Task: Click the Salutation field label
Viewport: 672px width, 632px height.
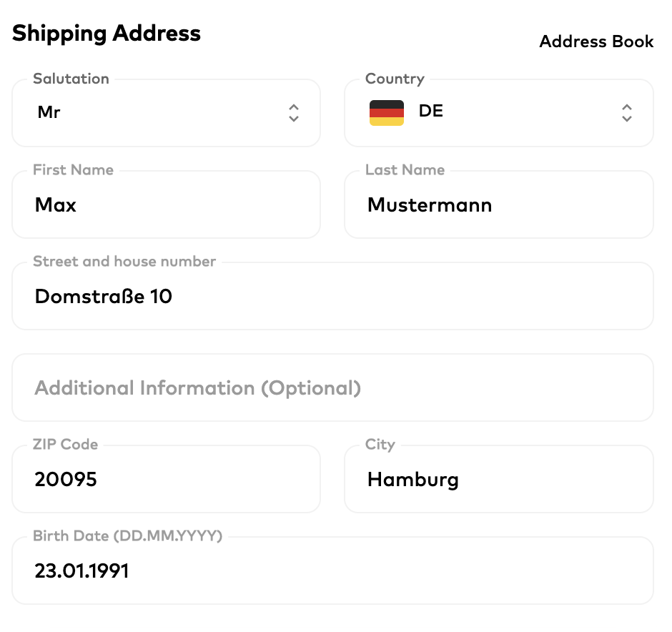Action: click(71, 79)
